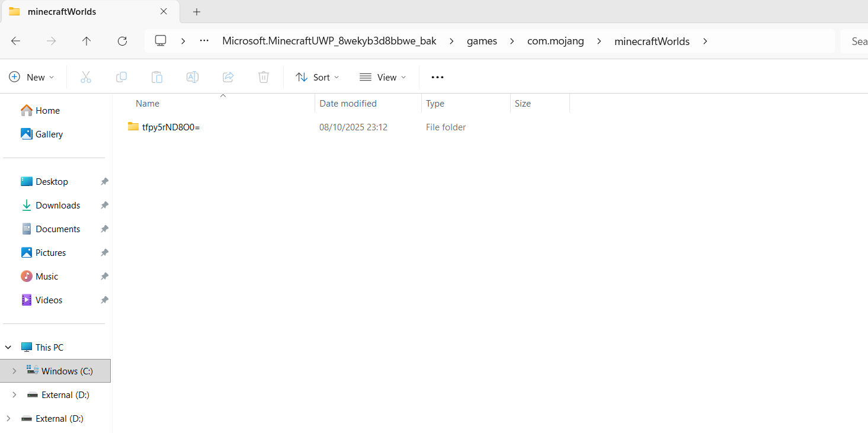The width and height of the screenshot is (868, 433).
Task: Click the forward navigation arrow
Action: (x=52, y=41)
